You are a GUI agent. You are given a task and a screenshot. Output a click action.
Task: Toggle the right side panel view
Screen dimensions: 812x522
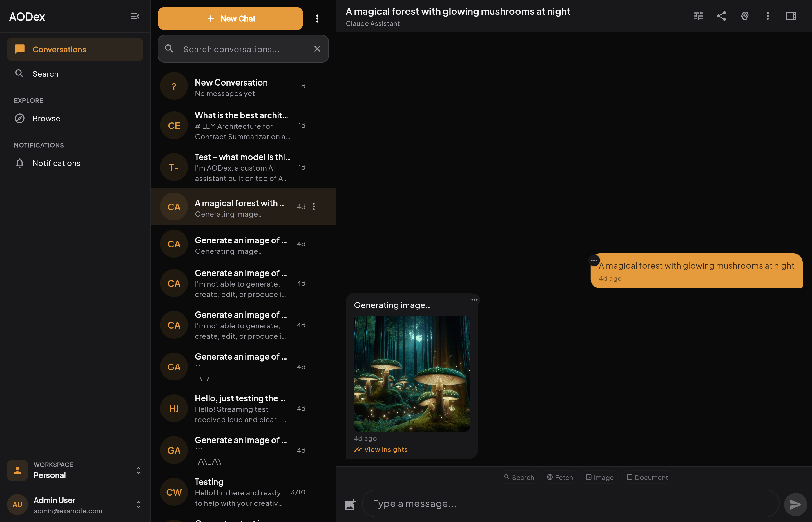pos(791,16)
